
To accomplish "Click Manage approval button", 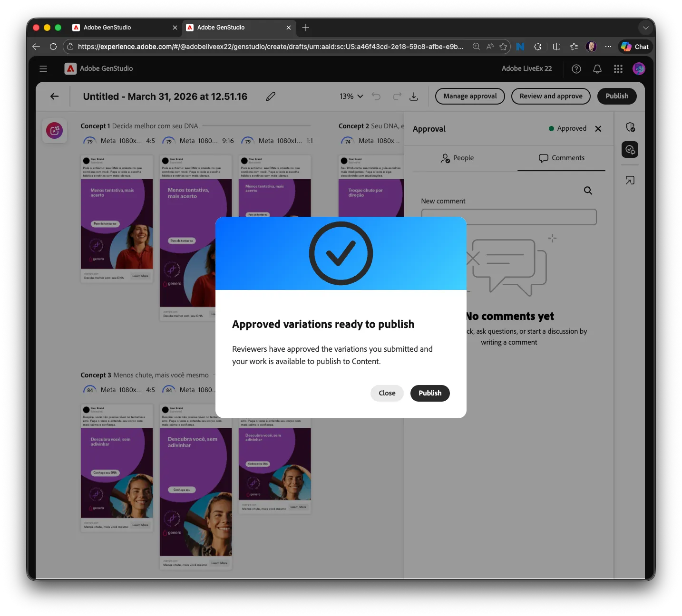I will [470, 96].
